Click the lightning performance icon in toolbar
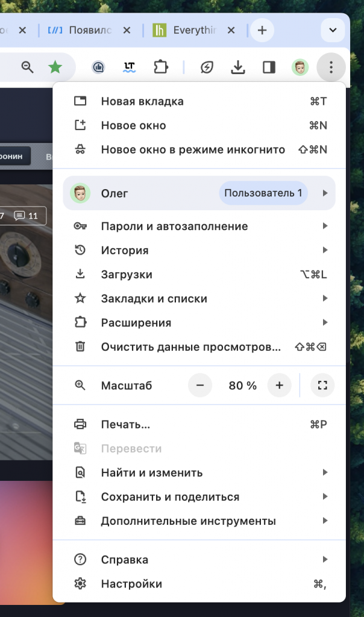364x617 pixels. pos(207,67)
